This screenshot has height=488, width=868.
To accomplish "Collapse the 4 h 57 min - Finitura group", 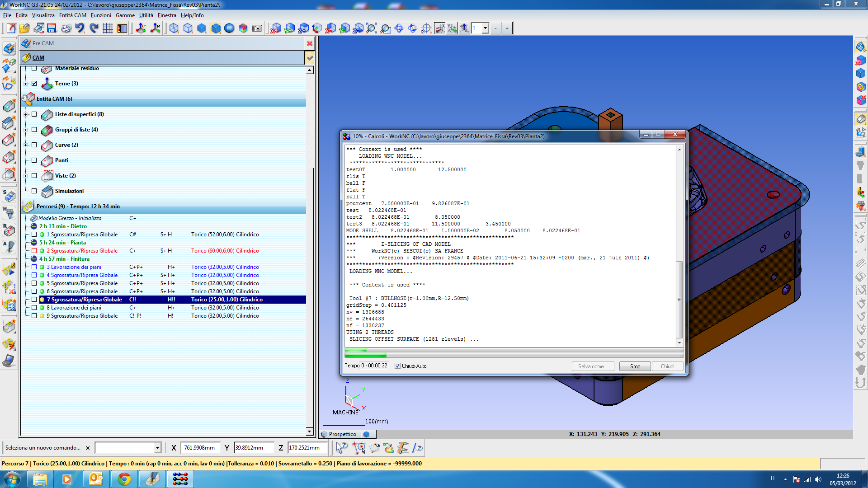I will [x=34, y=259].
